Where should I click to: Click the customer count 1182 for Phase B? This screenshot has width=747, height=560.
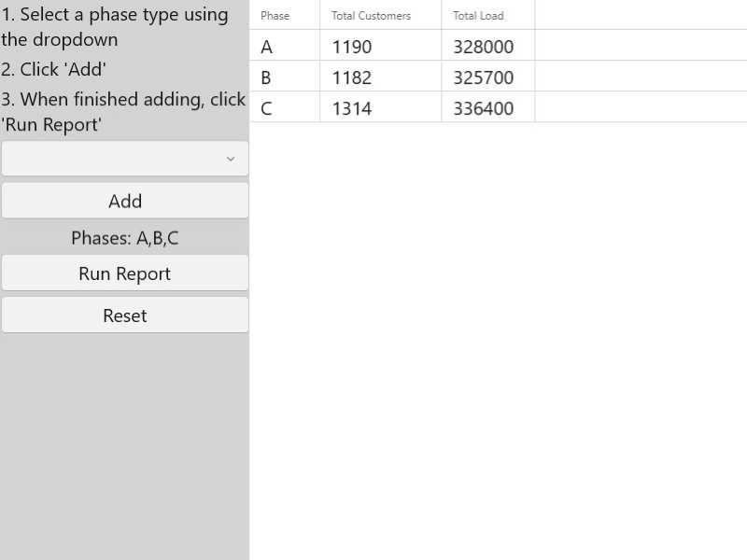coord(351,77)
